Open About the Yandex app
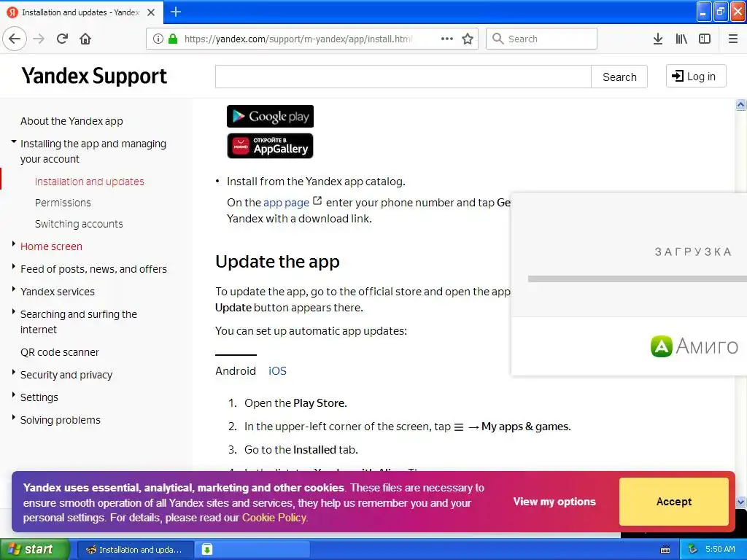Viewport: 747px width, 560px height. click(71, 121)
